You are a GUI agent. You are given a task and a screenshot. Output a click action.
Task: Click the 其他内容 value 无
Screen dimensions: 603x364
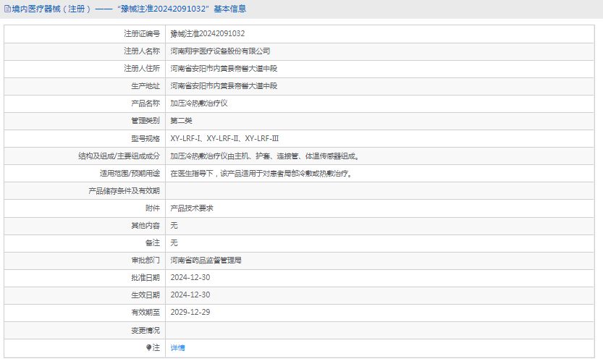(174, 226)
